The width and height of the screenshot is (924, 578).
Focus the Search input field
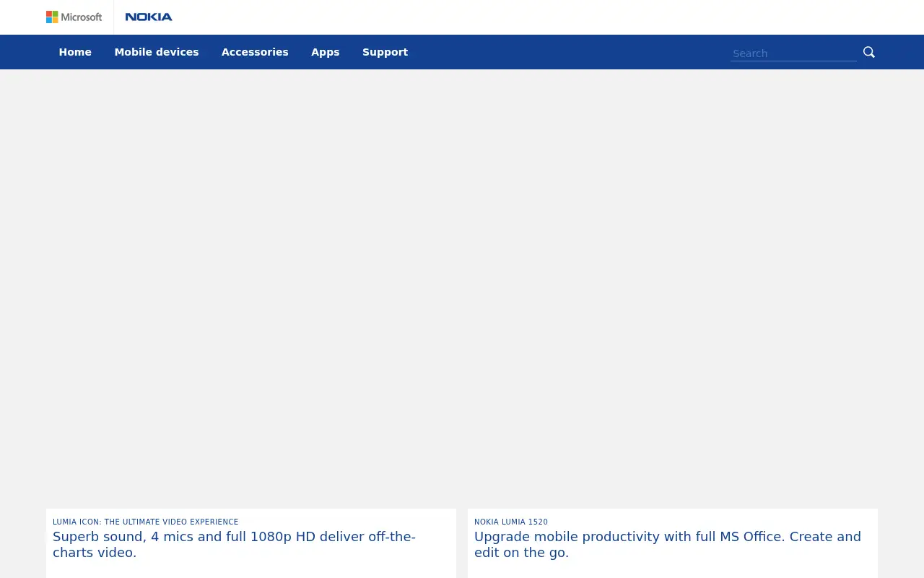(x=793, y=53)
